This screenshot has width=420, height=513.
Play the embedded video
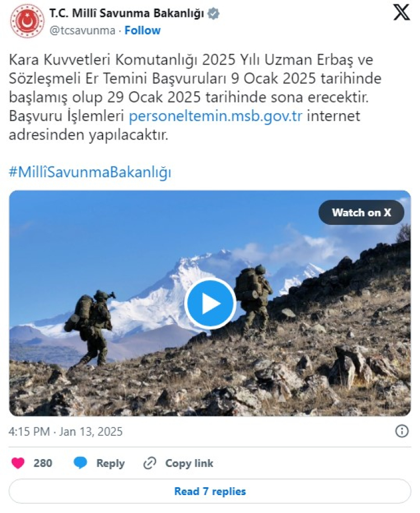click(x=210, y=303)
